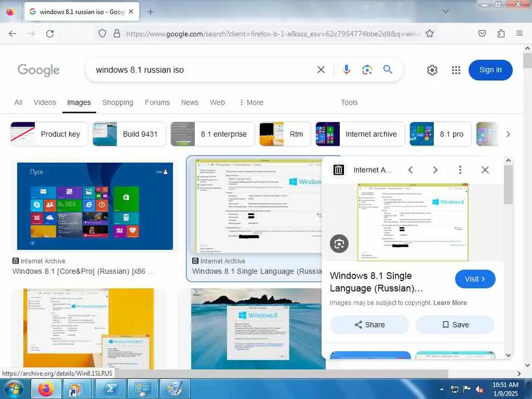Filter by the Rtm chip
Image resolution: width=532 pixels, height=399 pixels.
click(x=285, y=134)
